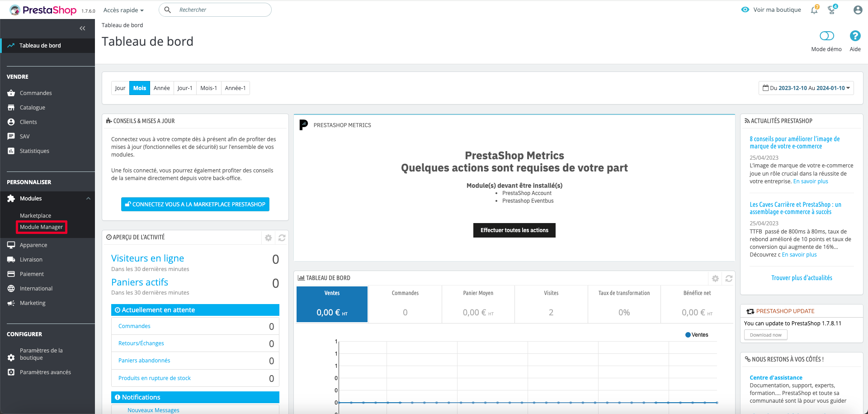Click the Marketing megaphone icon in sidebar
This screenshot has width=868, height=414.
pos(11,303)
